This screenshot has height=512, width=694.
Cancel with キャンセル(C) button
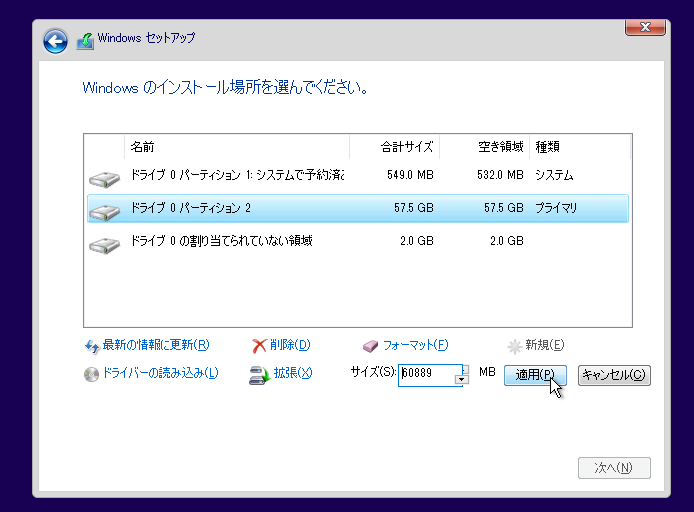[614, 375]
